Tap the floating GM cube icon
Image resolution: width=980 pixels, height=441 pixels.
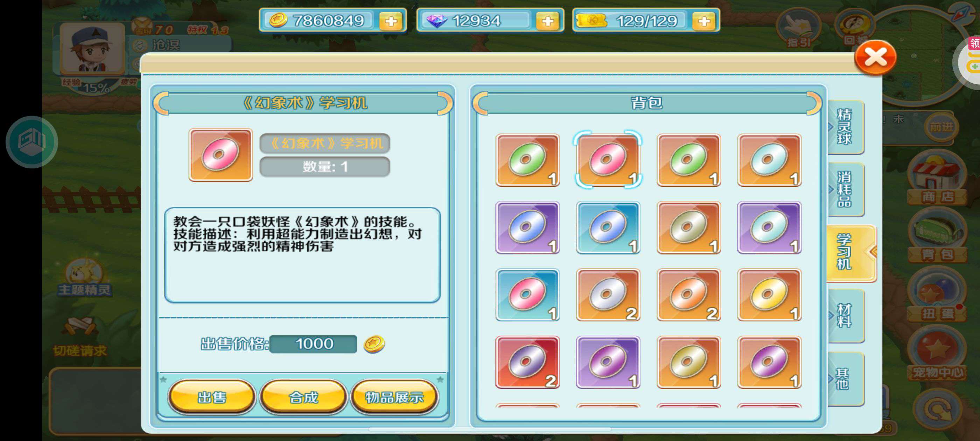coord(31,142)
